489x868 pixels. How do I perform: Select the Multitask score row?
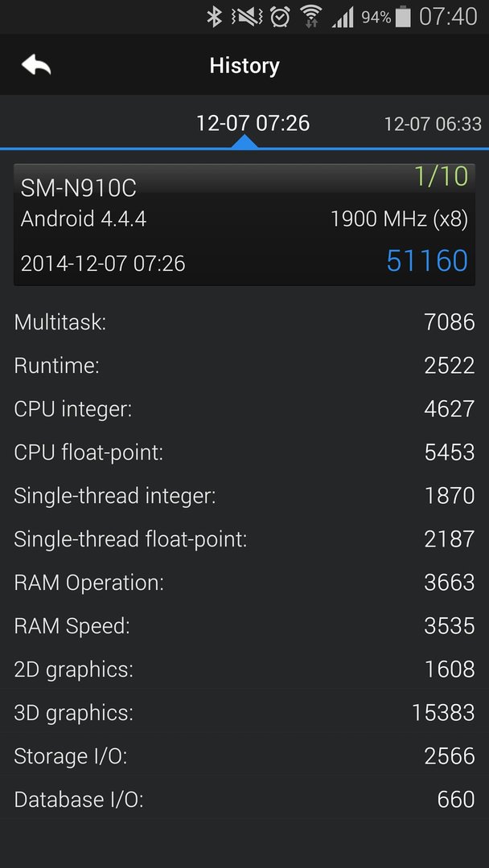(x=244, y=321)
